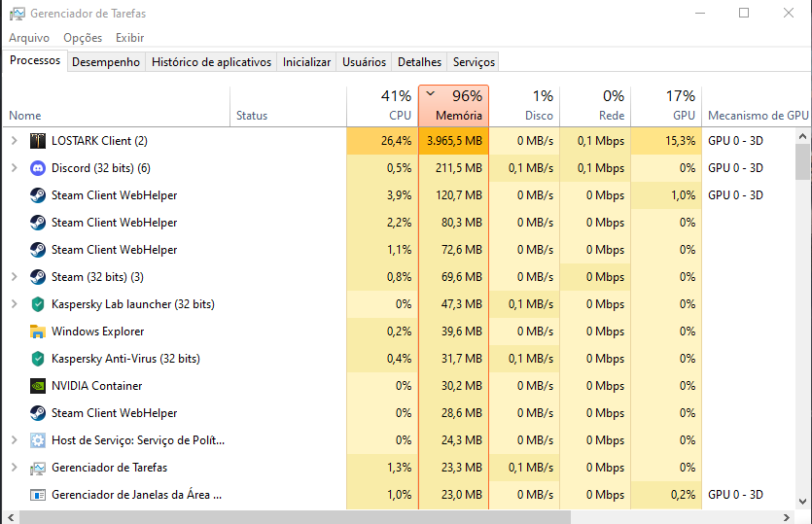Select the Kaspersky Anti-Virus (32 bits) name
Image resolution: width=812 pixels, height=524 pixels.
125,359
